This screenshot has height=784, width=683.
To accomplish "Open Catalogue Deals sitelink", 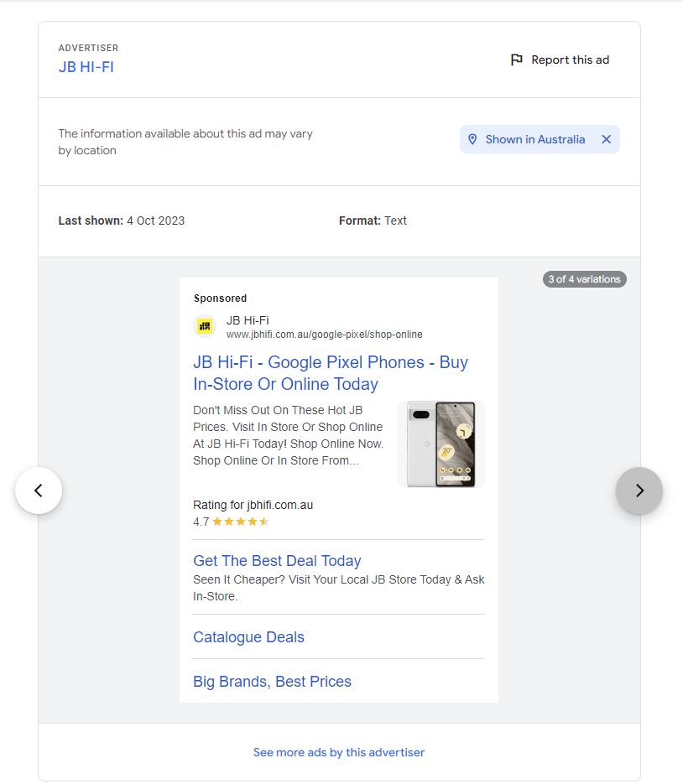I will [x=248, y=637].
